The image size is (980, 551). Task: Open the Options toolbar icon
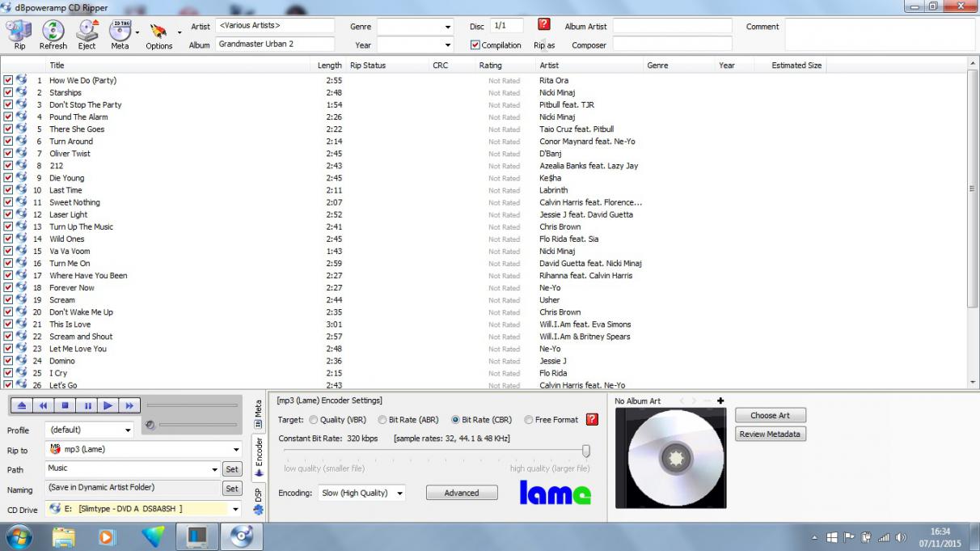coord(158,32)
